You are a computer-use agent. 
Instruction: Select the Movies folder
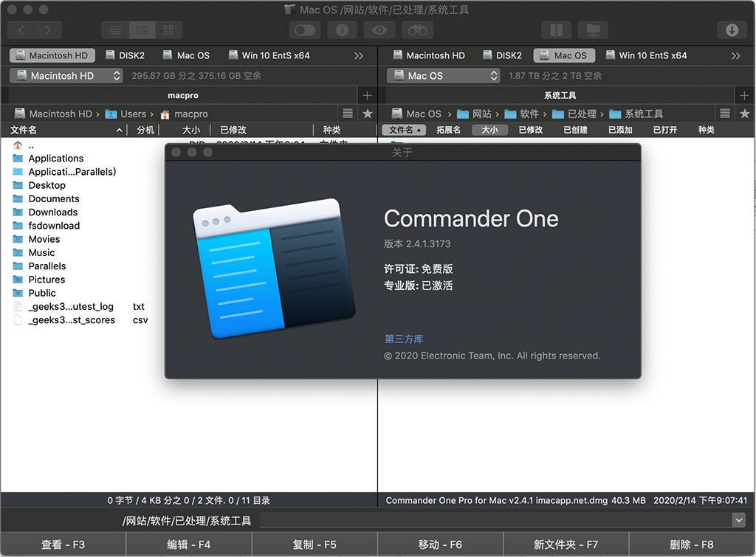44,240
